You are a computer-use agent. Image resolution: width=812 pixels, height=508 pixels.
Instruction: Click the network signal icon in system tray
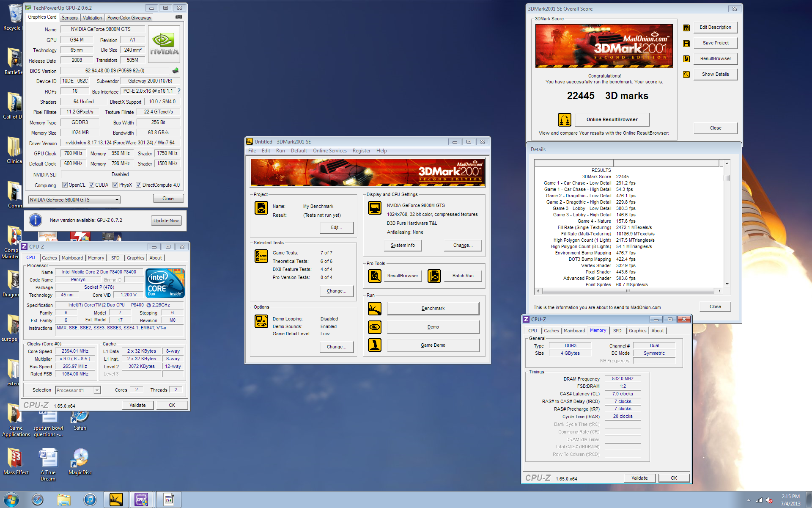pos(759,500)
